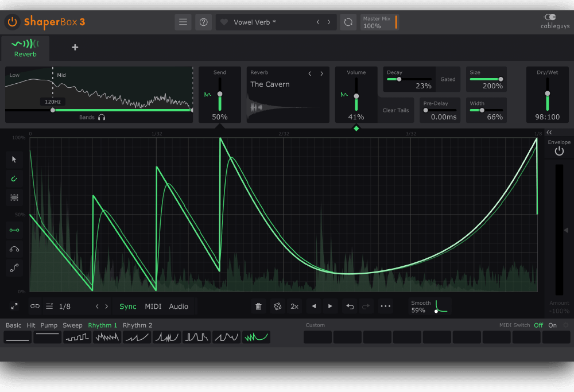This screenshot has width=574, height=392.
Task: Switch to next reverb type
Action: point(322,73)
